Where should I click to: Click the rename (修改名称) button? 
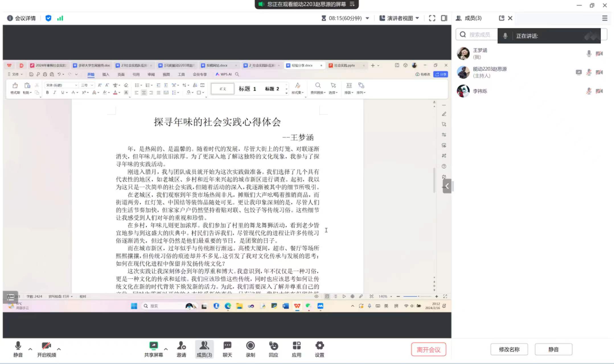click(509, 349)
